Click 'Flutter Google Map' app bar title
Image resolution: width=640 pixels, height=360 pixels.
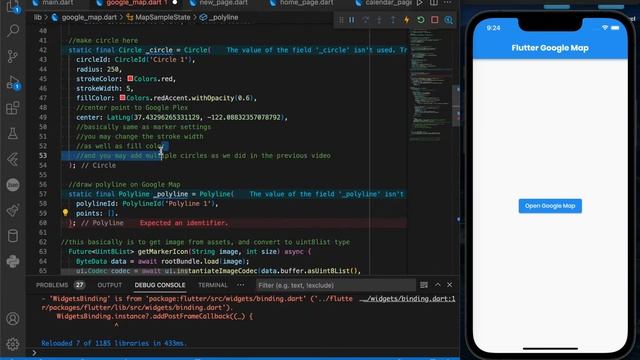pos(550,48)
